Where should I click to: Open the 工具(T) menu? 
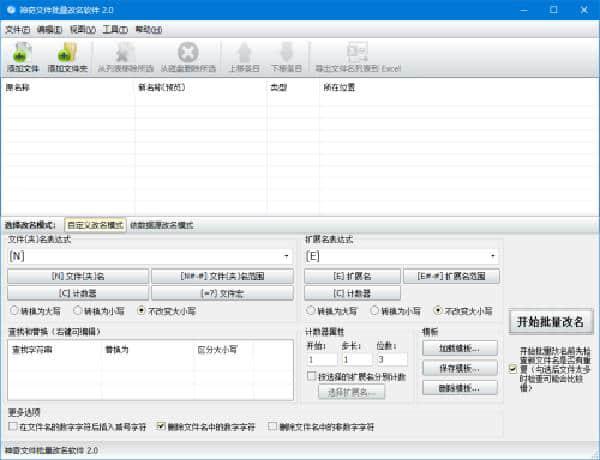(x=115, y=30)
